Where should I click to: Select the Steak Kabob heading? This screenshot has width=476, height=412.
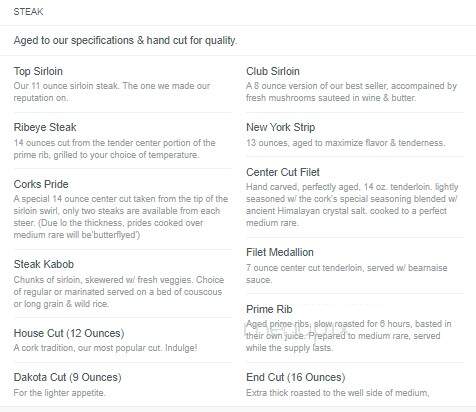44,264
